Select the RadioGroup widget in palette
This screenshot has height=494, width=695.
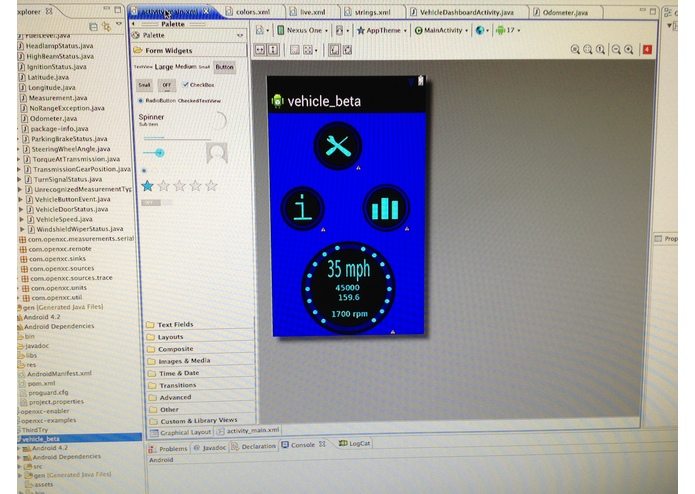pos(154,170)
